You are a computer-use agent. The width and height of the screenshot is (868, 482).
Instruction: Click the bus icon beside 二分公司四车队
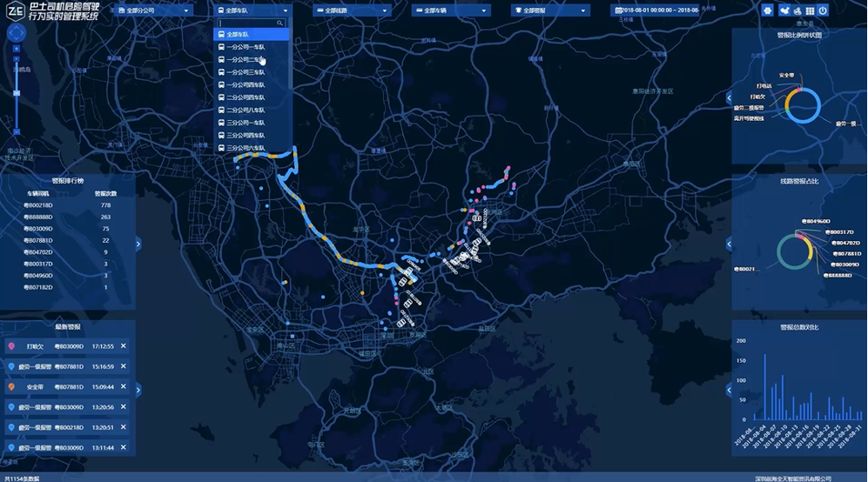pyautogui.click(x=221, y=97)
